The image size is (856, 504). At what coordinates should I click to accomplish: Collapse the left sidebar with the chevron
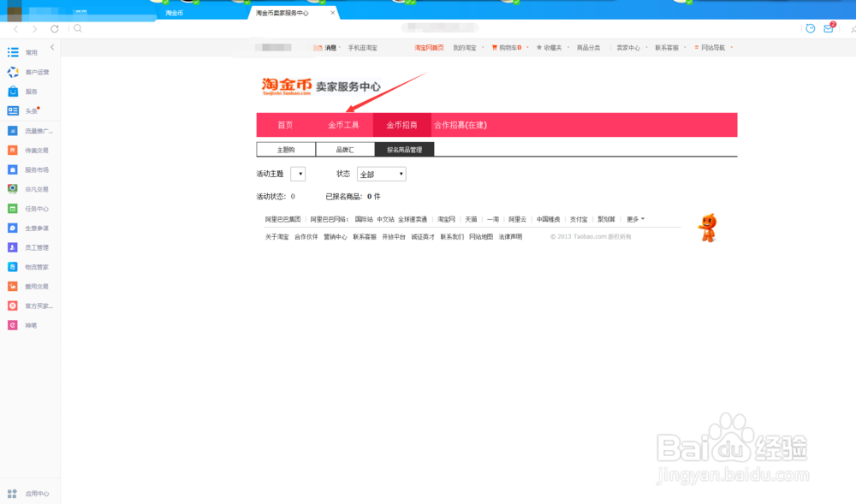point(52,47)
